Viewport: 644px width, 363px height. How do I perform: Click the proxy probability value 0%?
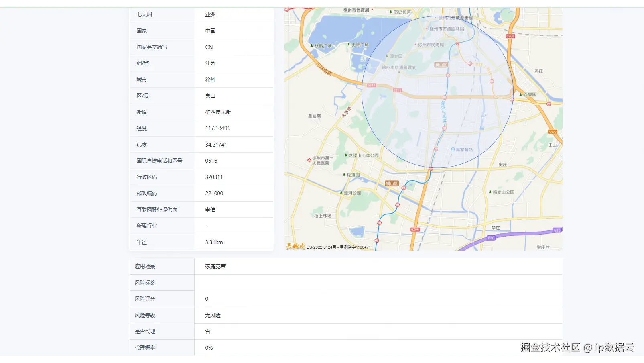coord(209,348)
